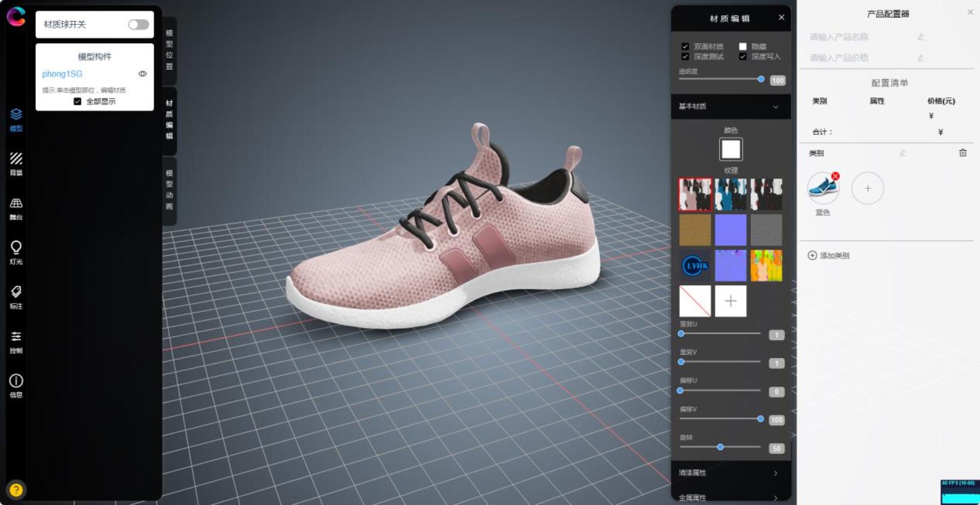980x505 pixels.
Task: Toggle the 材质球开关 switch
Action: click(138, 24)
